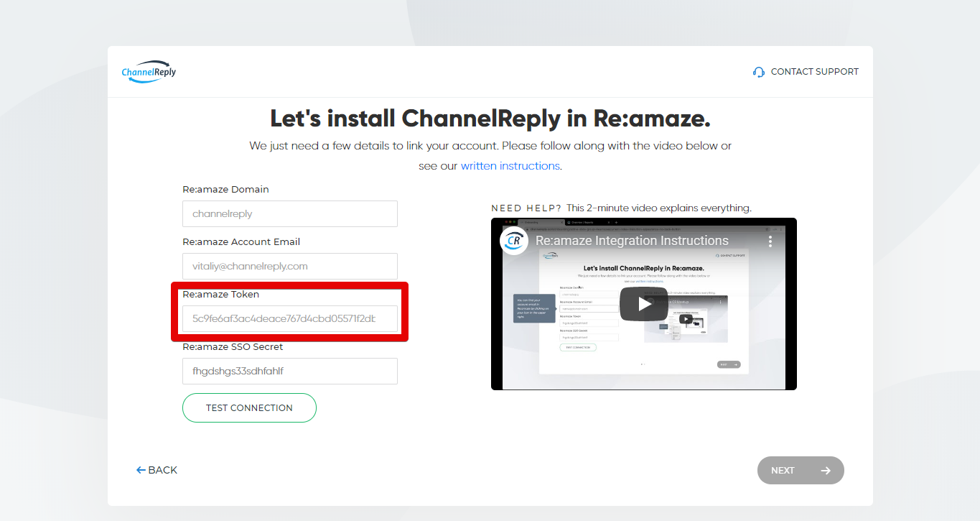This screenshot has height=521, width=980.
Task: Open the CONTACT SUPPORT link
Action: (814, 72)
